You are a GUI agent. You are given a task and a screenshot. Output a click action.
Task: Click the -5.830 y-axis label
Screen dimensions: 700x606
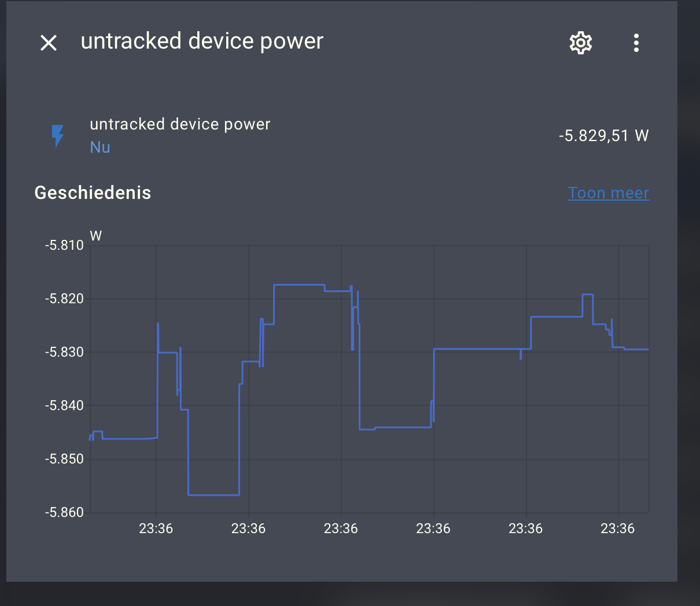pos(64,352)
